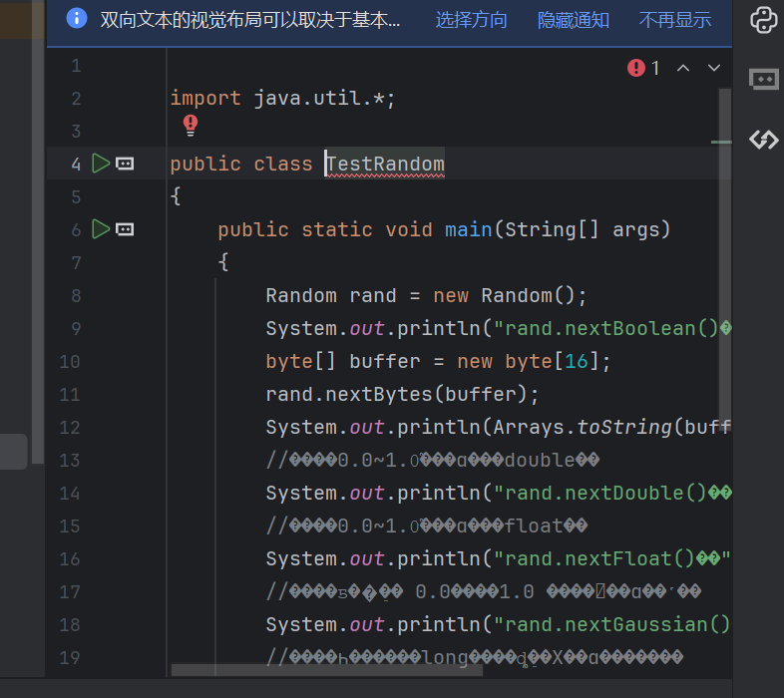784x698 pixels.
Task: Click the gutter icon beside the run arrow on line 4
Action: (125, 164)
